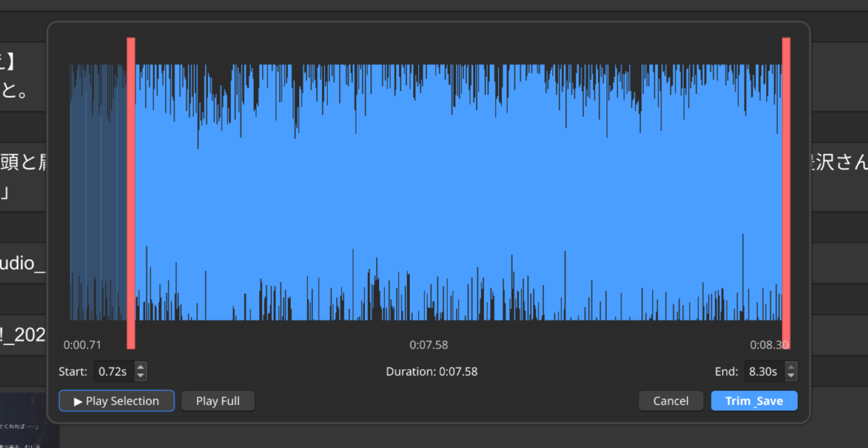Click the Trim & Save button
Viewport: 868px width, 448px height.
(x=754, y=401)
